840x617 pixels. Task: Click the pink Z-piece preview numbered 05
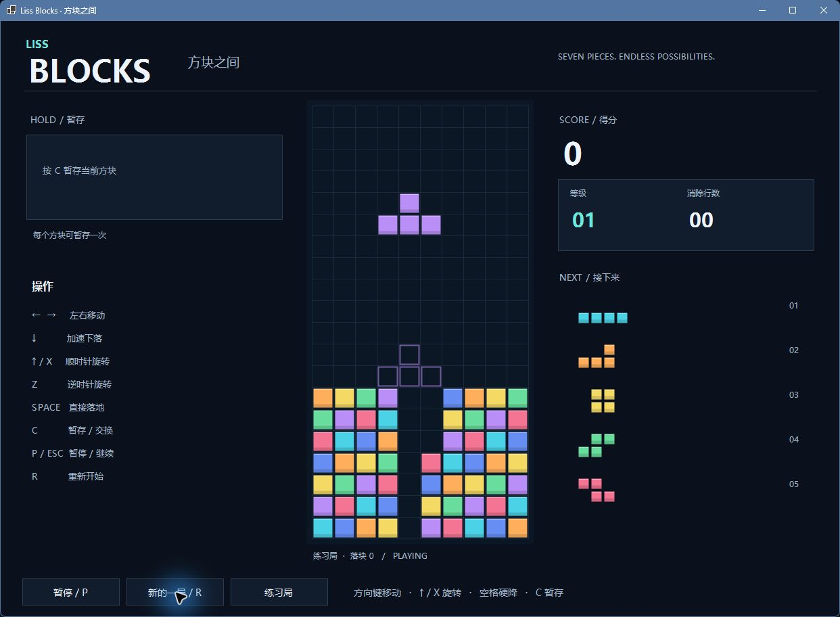click(x=597, y=490)
